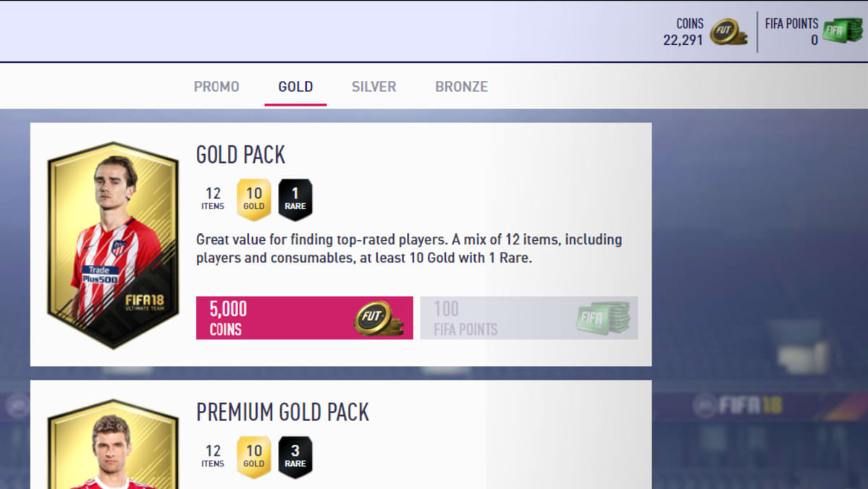Click FUT coin icon on 5,000 Coins button
Viewport: 868px width, 489px height.
[x=378, y=318]
